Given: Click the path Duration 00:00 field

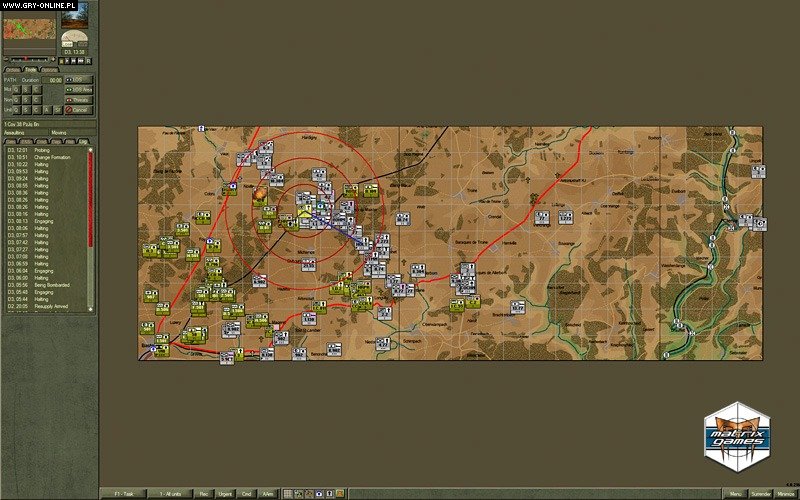Looking at the screenshot, I should coord(52,80).
